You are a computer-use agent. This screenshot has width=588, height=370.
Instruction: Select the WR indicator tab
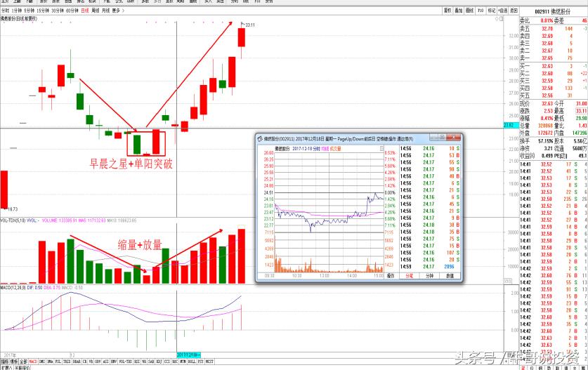(144, 362)
